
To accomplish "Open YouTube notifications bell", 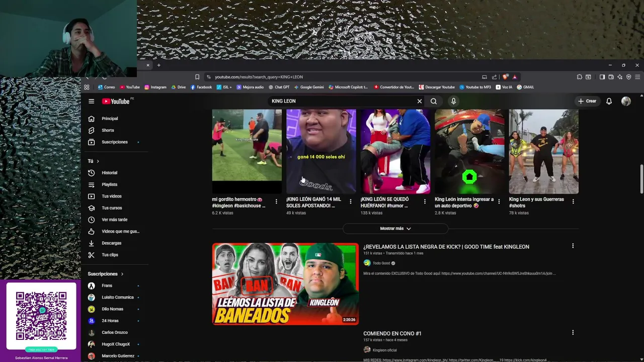I will [609, 101].
